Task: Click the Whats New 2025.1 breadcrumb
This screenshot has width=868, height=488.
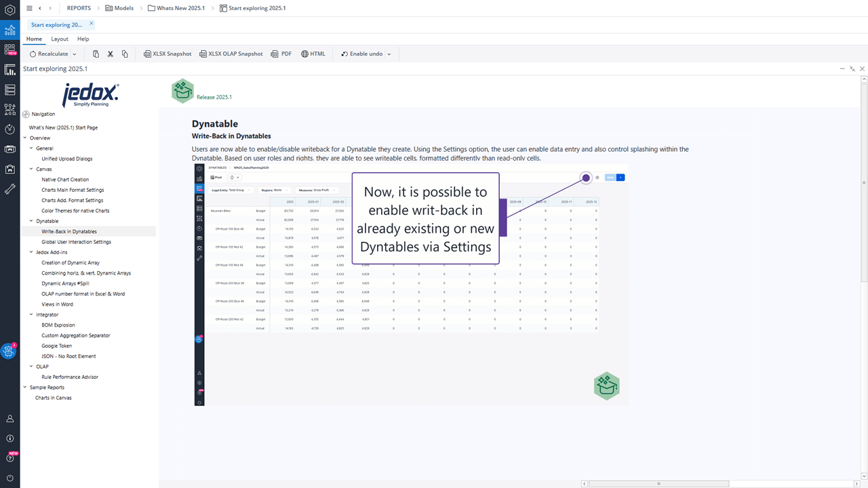Action: point(176,8)
